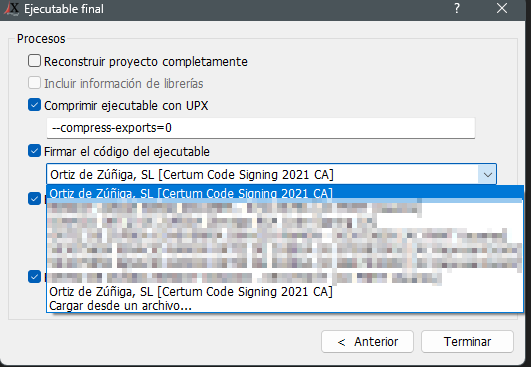
Task: Click the Ejecutable final title bar text
Action: coord(64,9)
